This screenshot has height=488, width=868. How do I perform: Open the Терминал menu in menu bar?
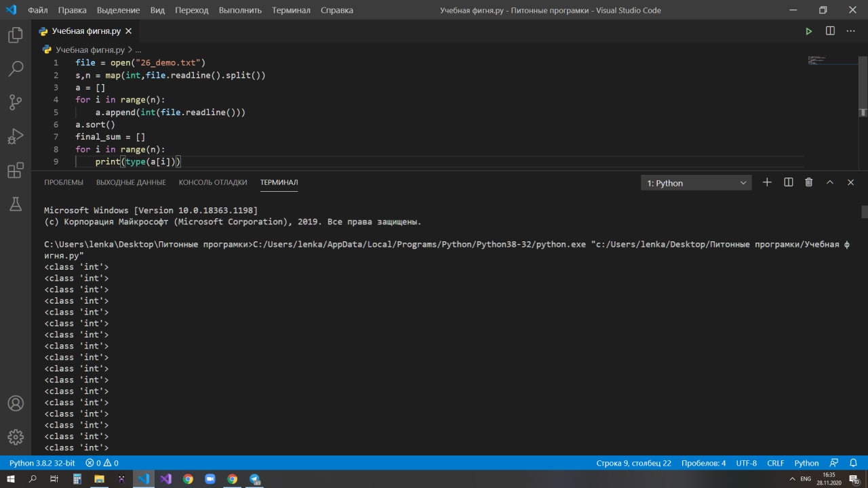point(291,10)
